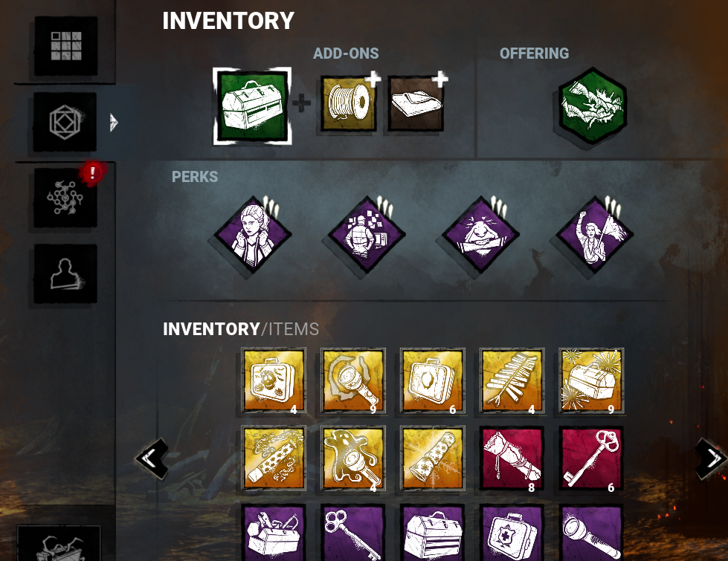Screen dimensions: 728x561
Task: Select the green toolbox item slot
Action: (252, 106)
